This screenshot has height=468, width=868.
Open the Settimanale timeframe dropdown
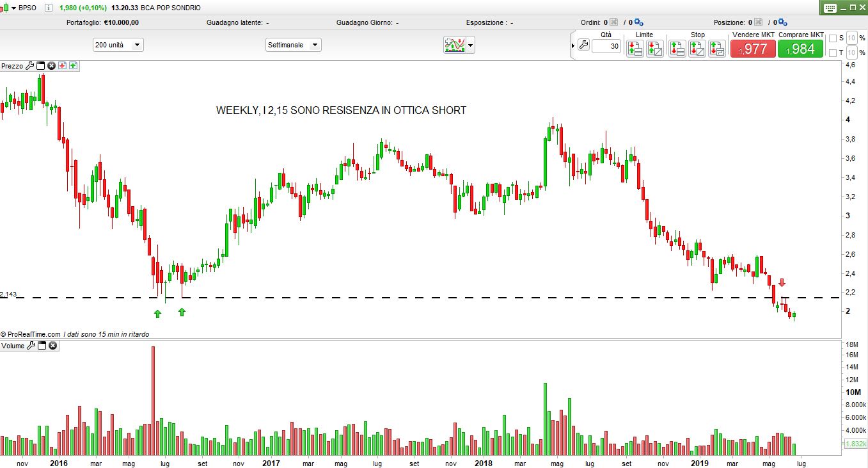(x=294, y=45)
